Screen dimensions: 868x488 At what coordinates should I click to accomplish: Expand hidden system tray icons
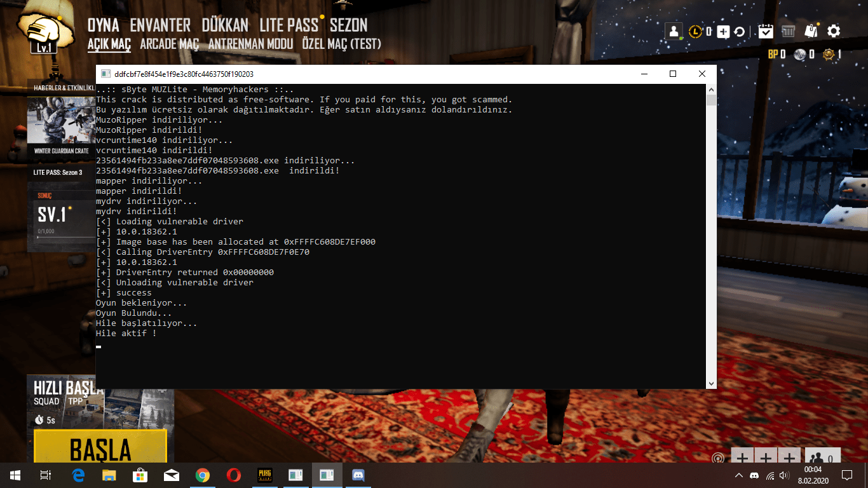(x=738, y=475)
